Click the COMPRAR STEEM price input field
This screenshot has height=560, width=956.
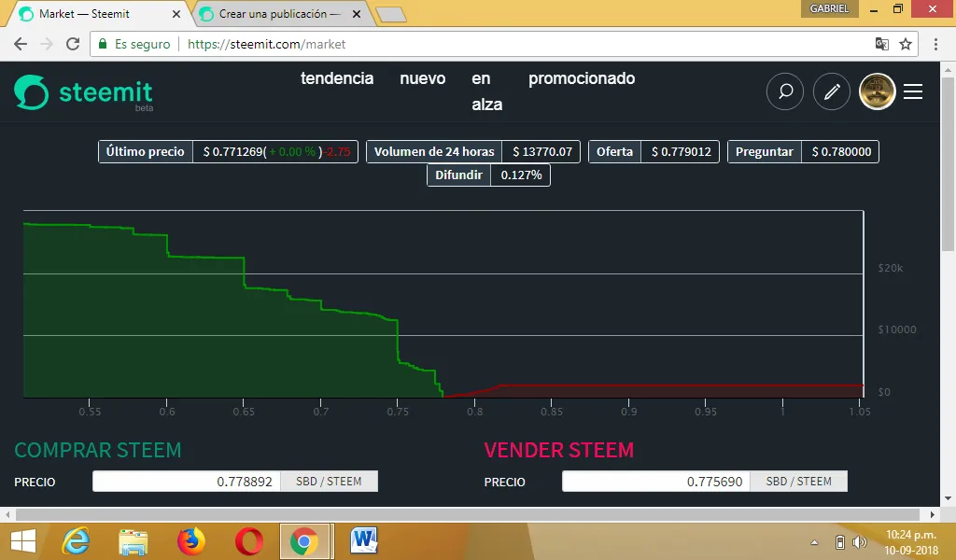click(x=187, y=482)
